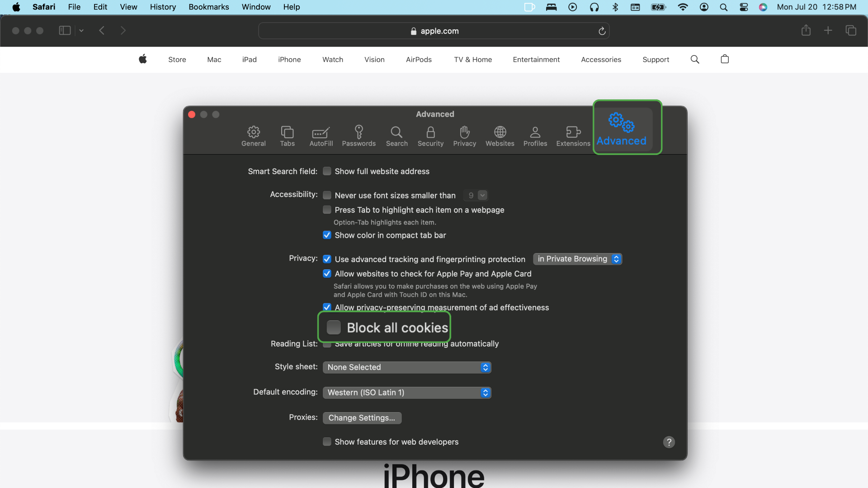
Task: Open the Websites settings pane
Action: [x=500, y=136]
